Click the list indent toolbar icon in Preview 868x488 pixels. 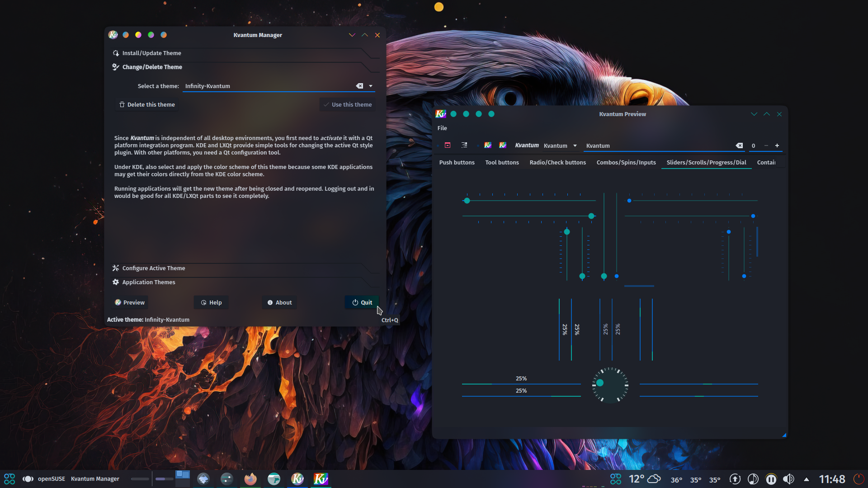(464, 145)
